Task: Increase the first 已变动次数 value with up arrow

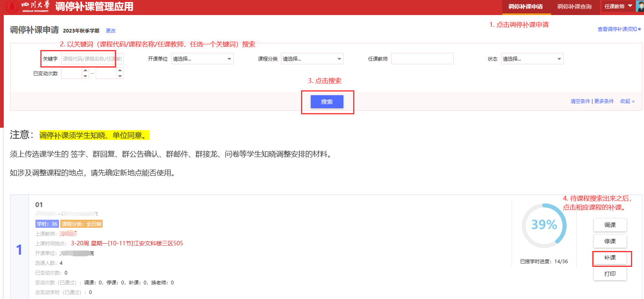Action: (x=85, y=70)
